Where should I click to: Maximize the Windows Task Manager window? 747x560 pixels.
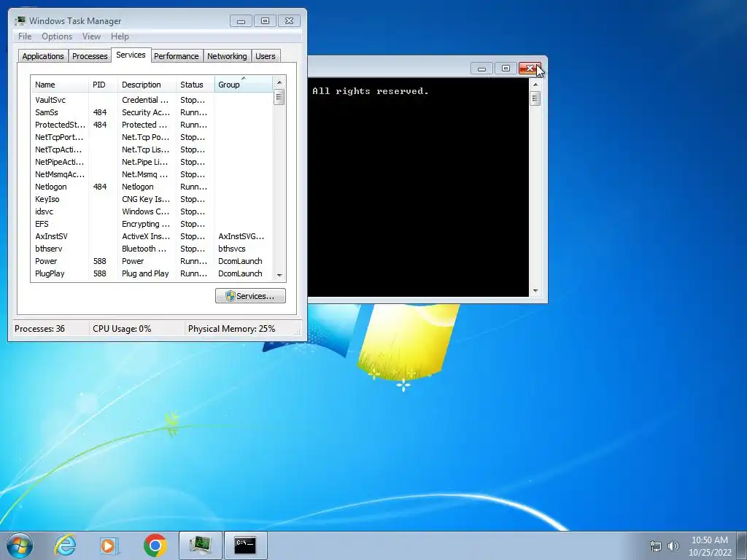[x=266, y=21]
